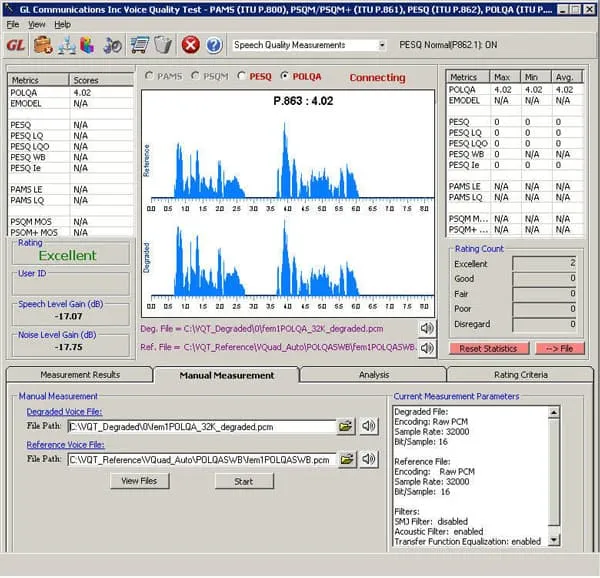Open Speech Quality Measurements dropdown
The image size is (600, 578).
click(382, 45)
